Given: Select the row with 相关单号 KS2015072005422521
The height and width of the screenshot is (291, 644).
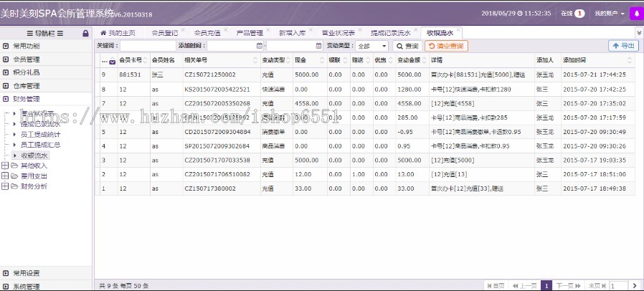Looking at the screenshot, I should pos(365,89).
